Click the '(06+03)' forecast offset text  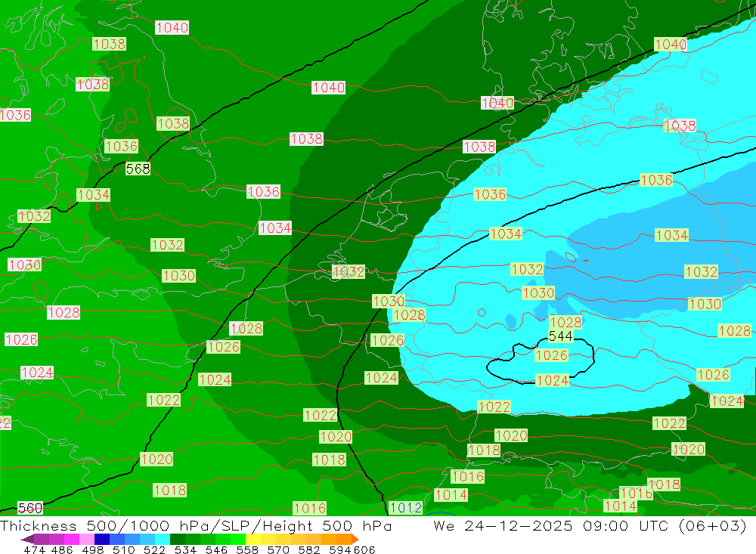[712, 525]
